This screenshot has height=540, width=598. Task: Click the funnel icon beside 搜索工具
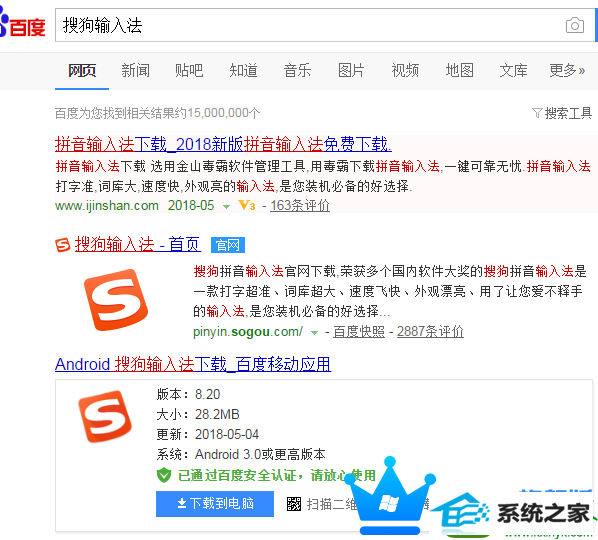point(537,113)
